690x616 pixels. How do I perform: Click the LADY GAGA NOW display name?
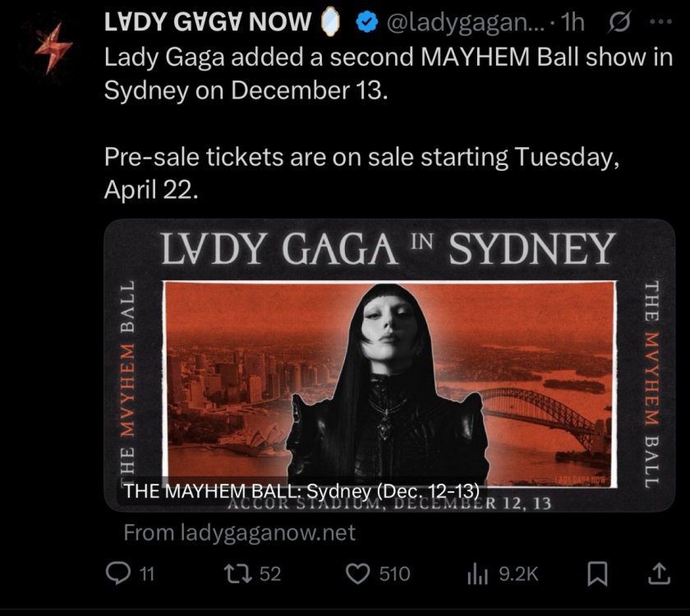pyautogui.click(x=207, y=21)
